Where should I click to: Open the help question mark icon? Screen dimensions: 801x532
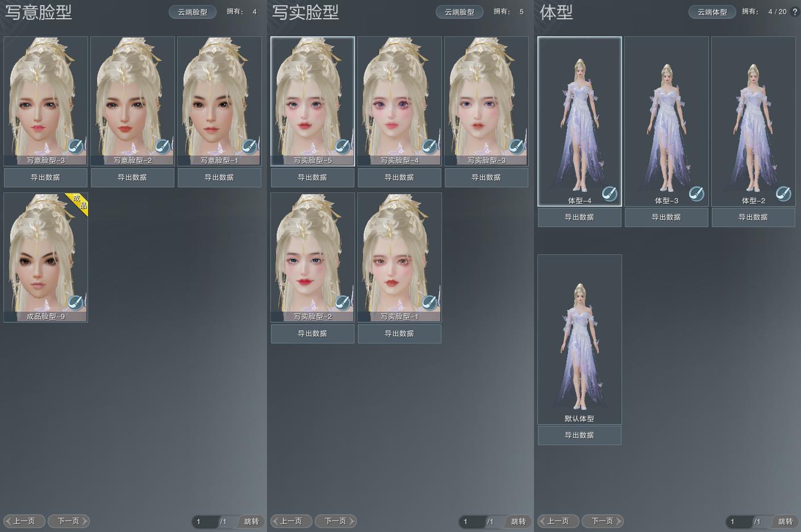794,11
